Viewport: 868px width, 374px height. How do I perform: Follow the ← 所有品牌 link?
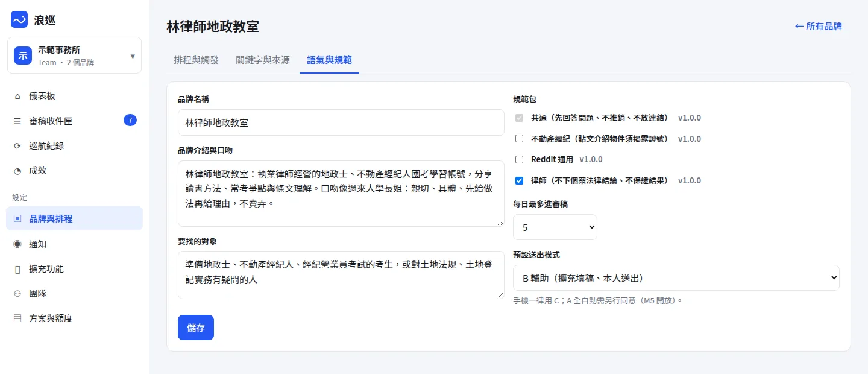(818, 26)
